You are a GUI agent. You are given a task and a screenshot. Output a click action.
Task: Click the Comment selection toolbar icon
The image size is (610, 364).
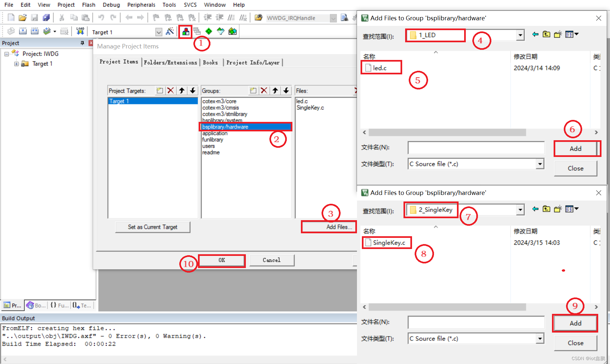[x=231, y=18]
